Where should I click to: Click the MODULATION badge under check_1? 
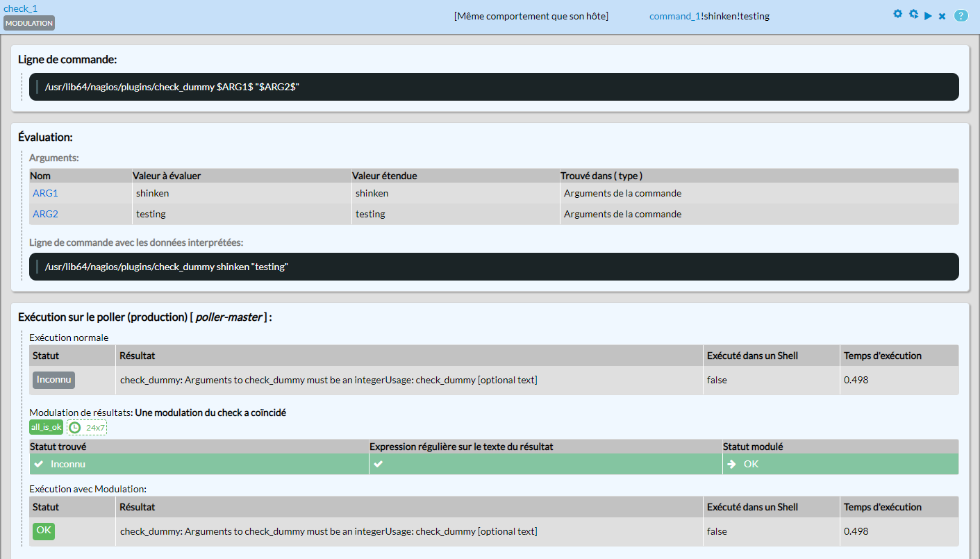(x=29, y=23)
